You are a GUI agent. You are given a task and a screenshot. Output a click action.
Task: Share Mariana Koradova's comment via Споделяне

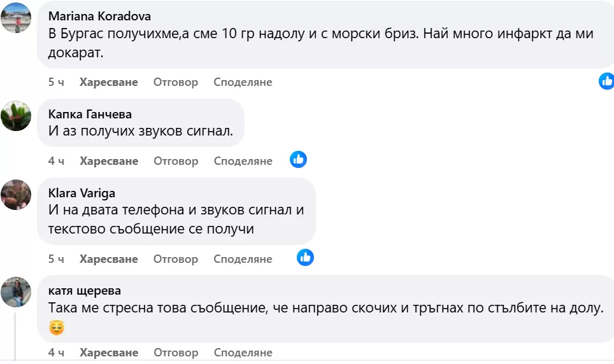pyautogui.click(x=243, y=82)
